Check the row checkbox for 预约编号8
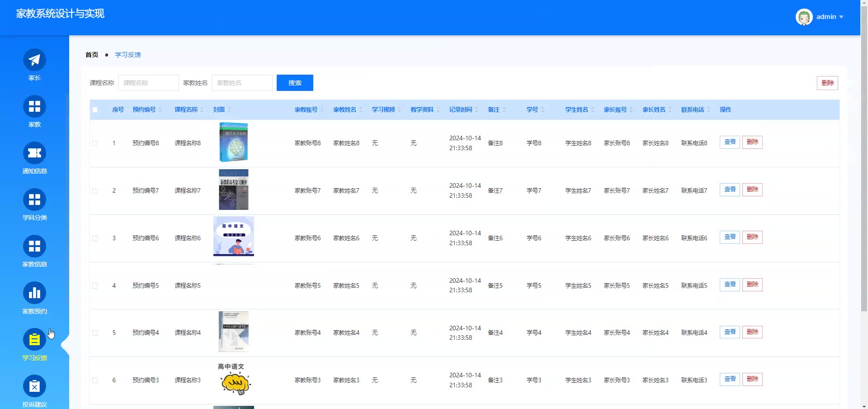Viewport: 868px width, 409px height. pos(95,143)
